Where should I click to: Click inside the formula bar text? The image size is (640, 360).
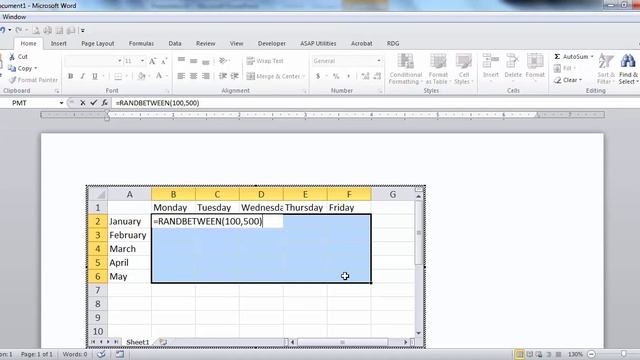click(157, 103)
